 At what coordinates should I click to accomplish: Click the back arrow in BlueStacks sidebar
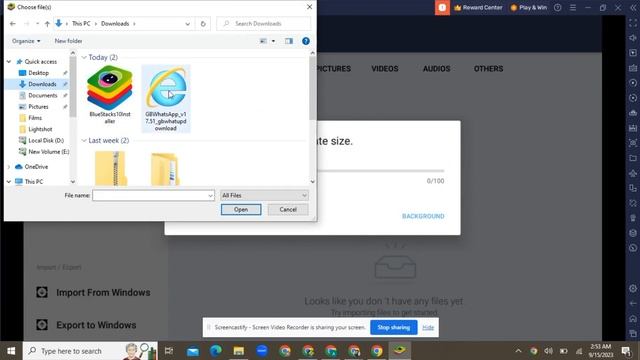633,303
